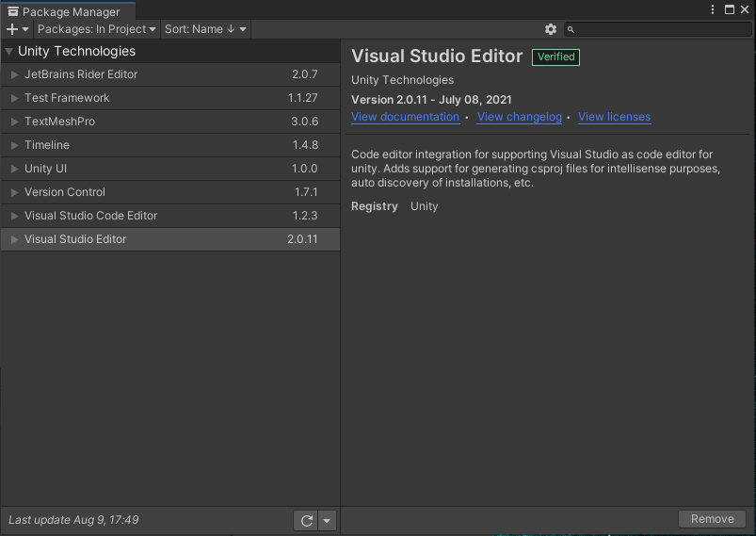Click the search magnifier icon
756x536 pixels.
click(571, 30)
